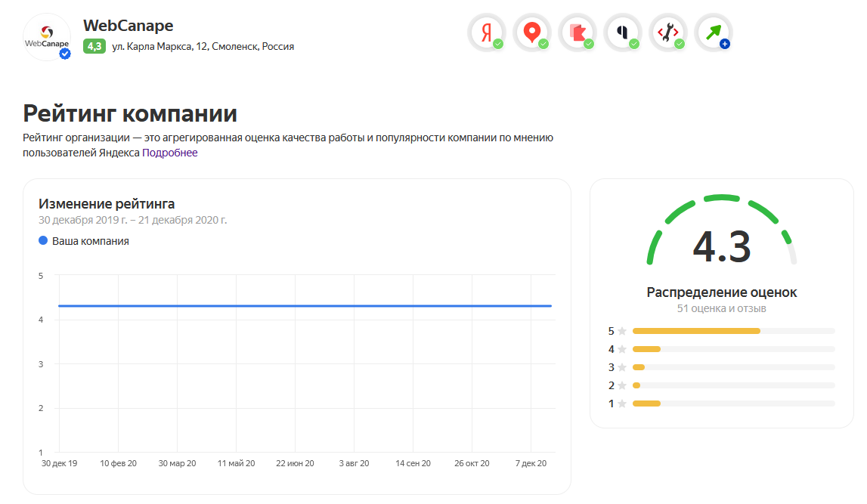
Task: Click the star icon beside 1
Action: tap(622, 404)
